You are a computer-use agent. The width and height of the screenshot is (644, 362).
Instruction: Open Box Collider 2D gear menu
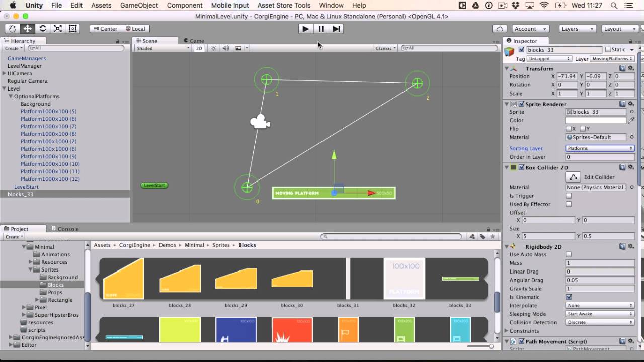[631, 167]
